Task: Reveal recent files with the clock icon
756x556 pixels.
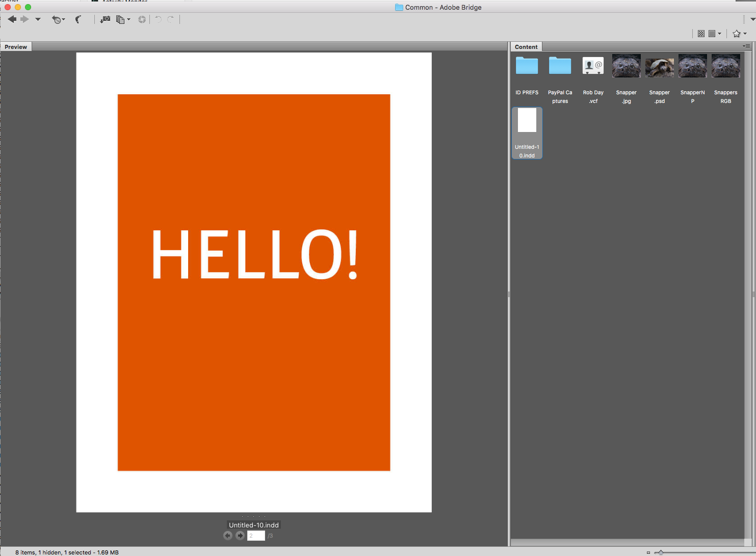Action: pos(57,19)
